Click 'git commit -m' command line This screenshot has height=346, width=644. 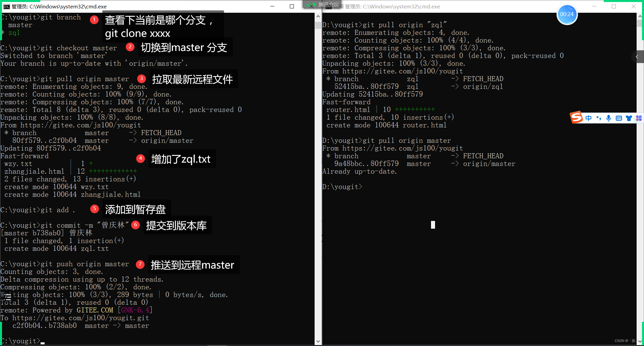pyautogui.click(x=65, y=225)
